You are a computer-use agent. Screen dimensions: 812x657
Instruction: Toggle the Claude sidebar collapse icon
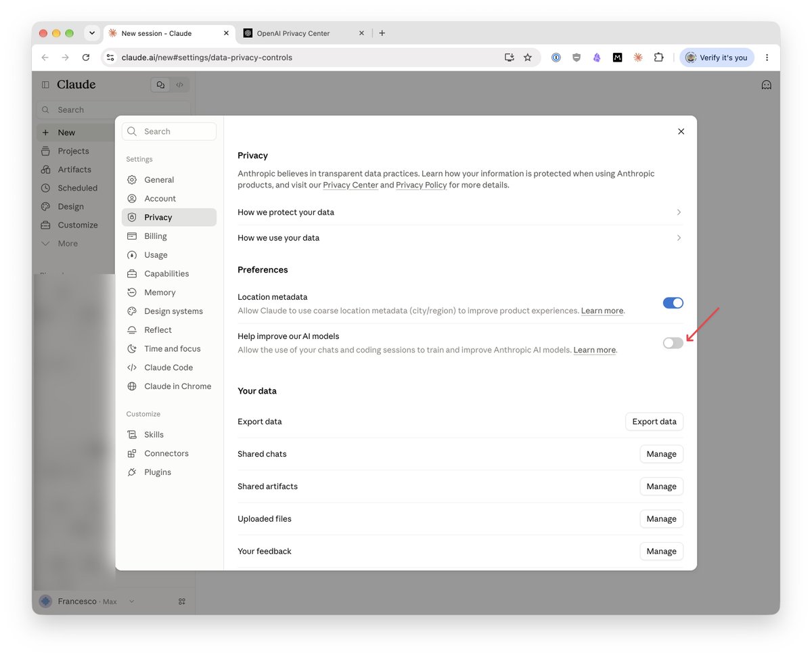[x=45, y=85]
